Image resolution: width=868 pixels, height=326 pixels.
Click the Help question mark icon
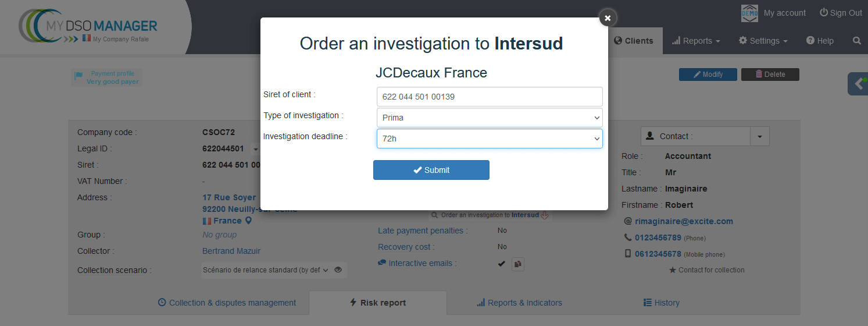point(810,41)
